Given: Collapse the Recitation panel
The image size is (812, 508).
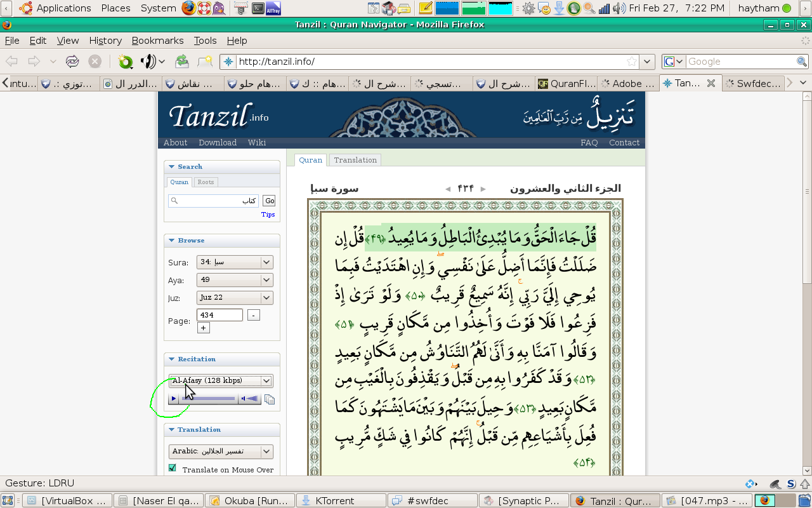Looking at the screenshot, I should pos(171,359).
